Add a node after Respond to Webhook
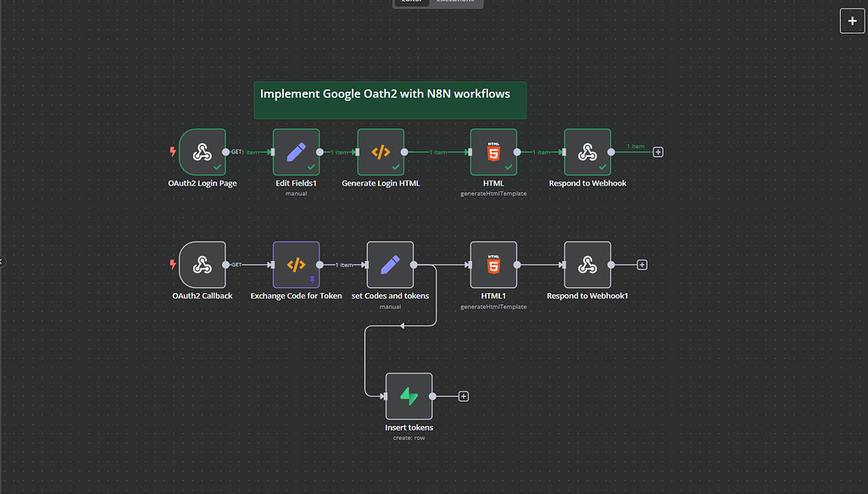Viewport: 868px width, 494px height. click(x=658, y=152)
